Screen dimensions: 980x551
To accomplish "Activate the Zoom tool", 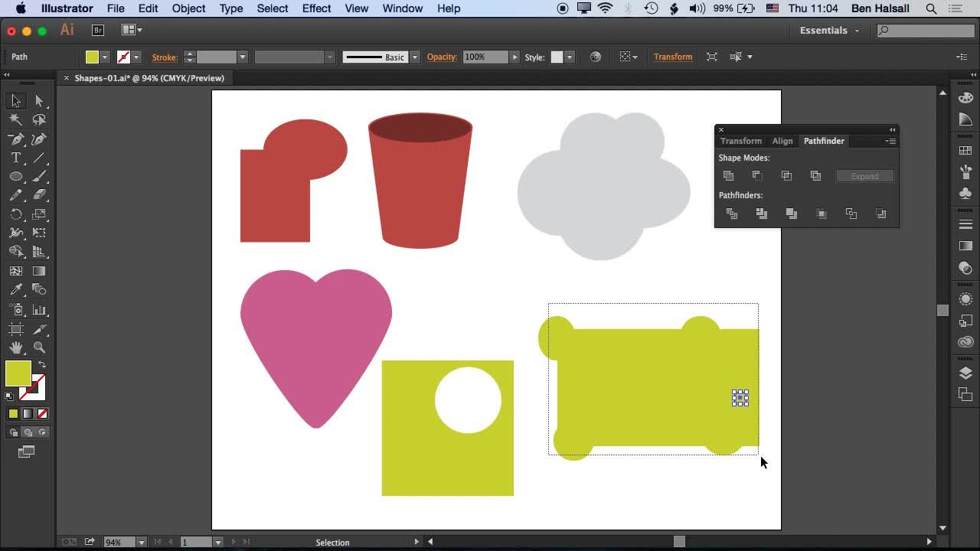I will (x=40, y=346).
